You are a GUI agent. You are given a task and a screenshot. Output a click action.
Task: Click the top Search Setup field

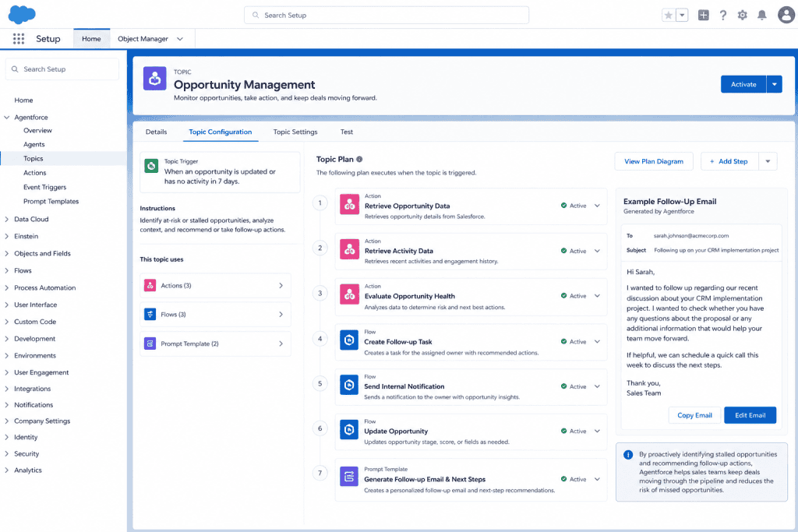387,16
